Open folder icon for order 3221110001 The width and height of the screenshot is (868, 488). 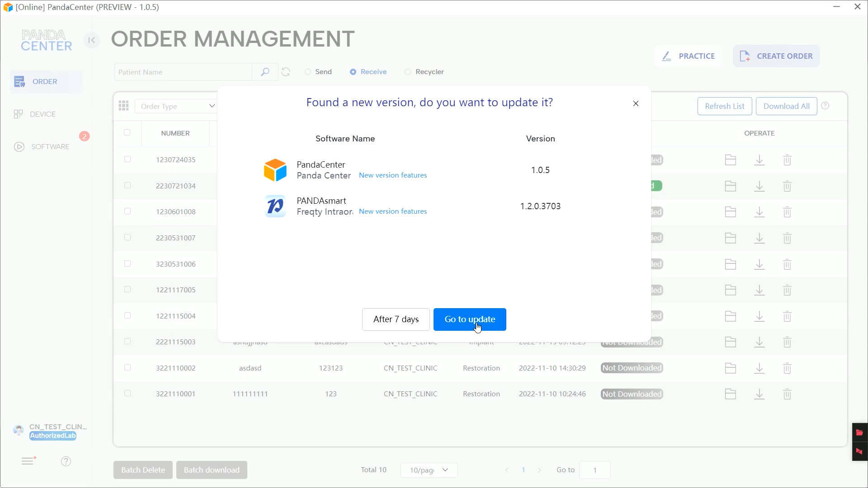pos(731,394)
